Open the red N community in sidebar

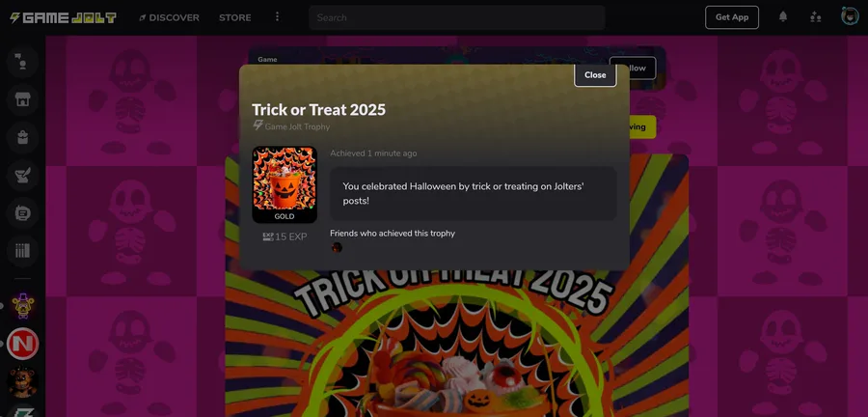(x=23, y=344)
